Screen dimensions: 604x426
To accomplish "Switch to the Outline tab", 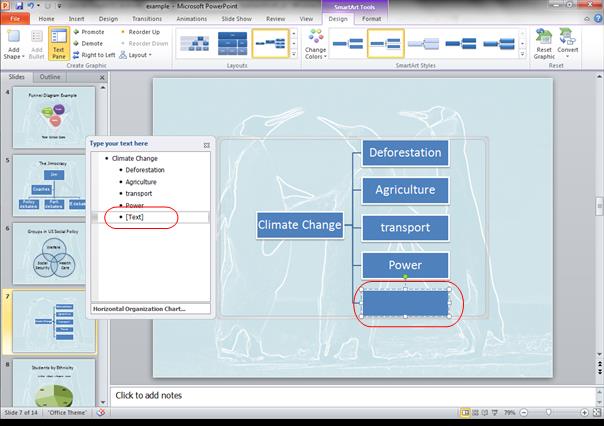I will click(x=48, y=77).
